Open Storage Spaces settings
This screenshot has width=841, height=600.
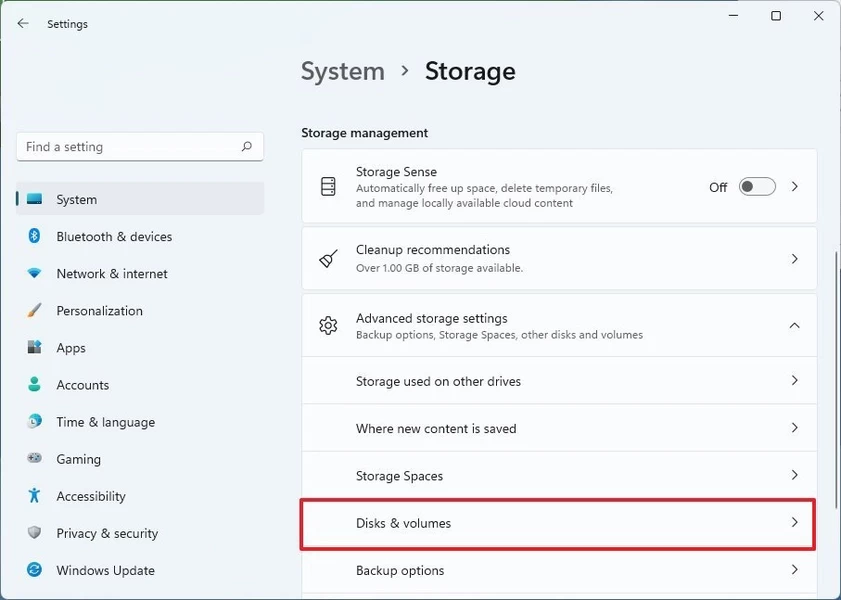coord(558,476)
